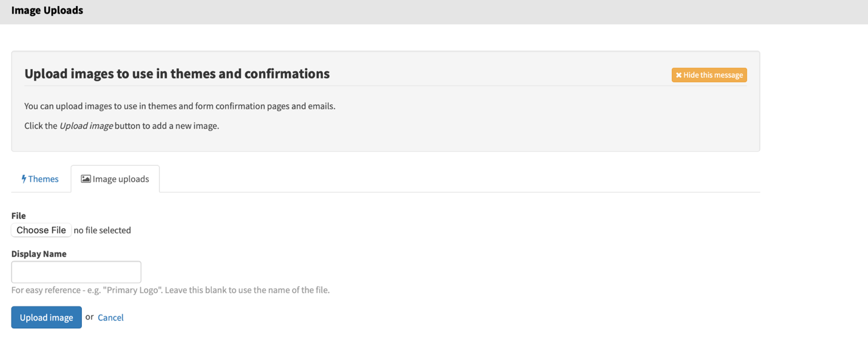This screenshot has width=868, height=341.
Task: Click the lightning bolt icon beside Themes
Action: click(x=24, y=179)
